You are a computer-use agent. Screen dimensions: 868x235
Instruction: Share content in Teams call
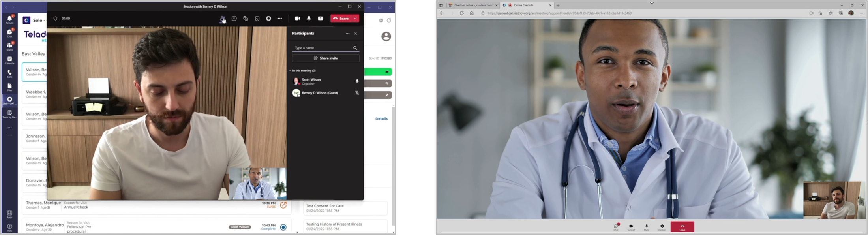321,19
